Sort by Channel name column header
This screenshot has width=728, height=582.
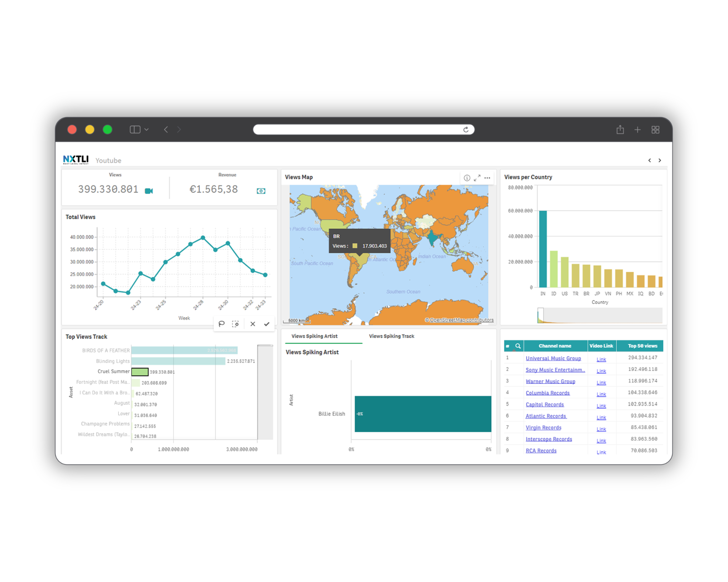pyautogui.click(x=555, y=346)
